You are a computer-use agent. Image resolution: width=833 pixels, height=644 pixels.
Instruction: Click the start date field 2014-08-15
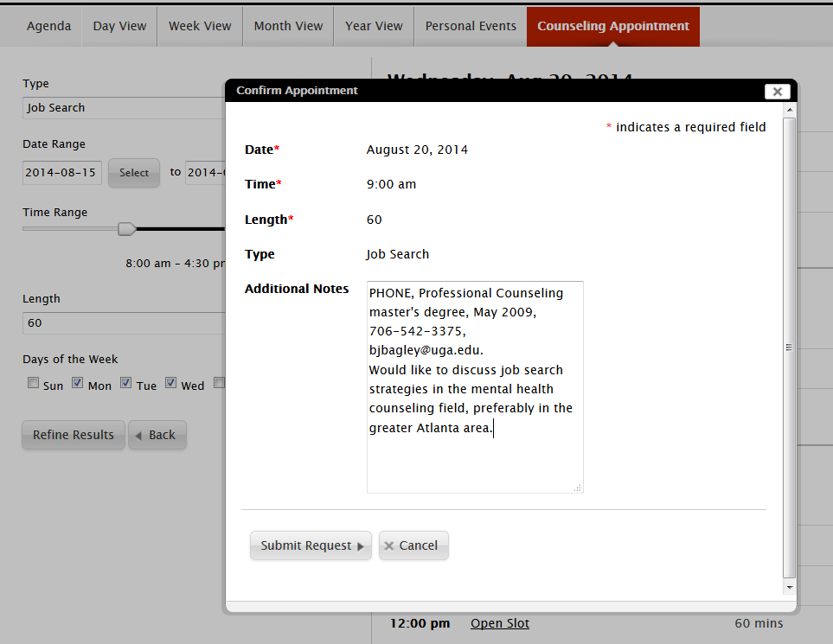click(x=62, y=173)
